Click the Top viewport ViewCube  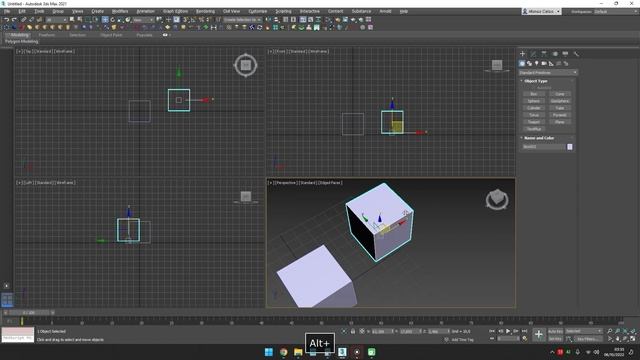[246, 65]
